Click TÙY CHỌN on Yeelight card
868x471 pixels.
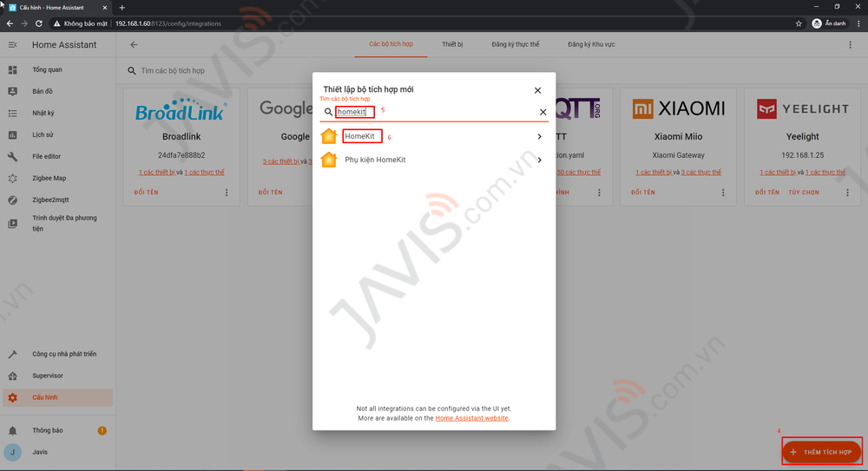804,192
